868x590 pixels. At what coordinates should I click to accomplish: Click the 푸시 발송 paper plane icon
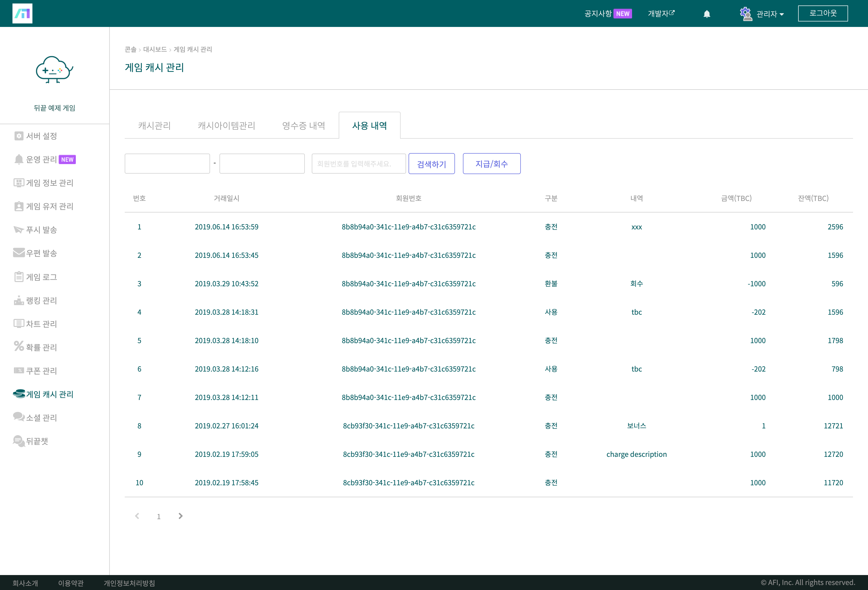(19, 230)
